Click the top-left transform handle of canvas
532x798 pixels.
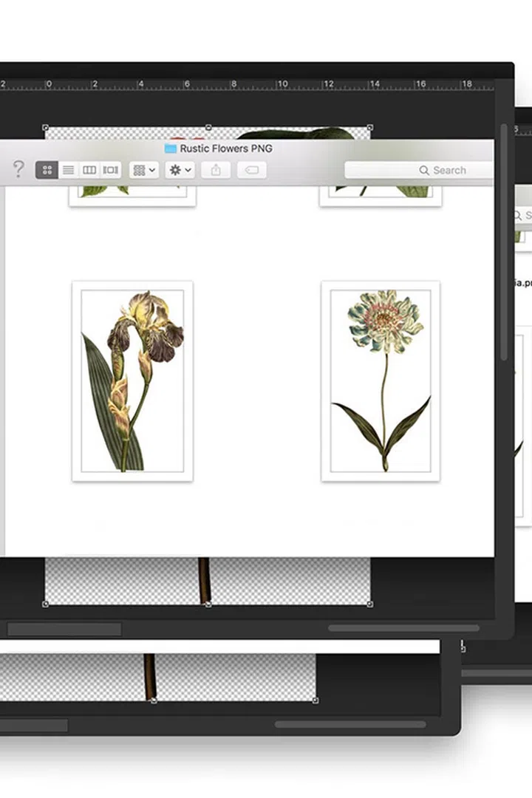(x=46, y=127)
